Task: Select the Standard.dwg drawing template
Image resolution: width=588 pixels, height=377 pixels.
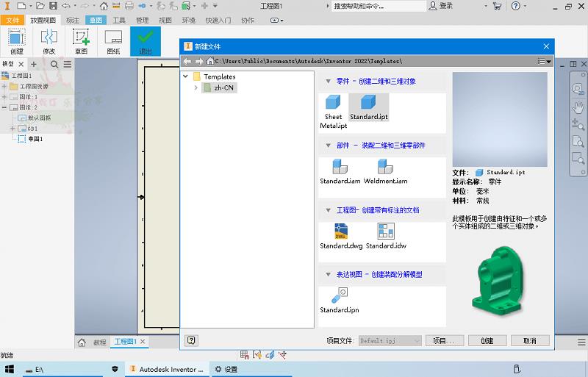Action: coord(341,237)
